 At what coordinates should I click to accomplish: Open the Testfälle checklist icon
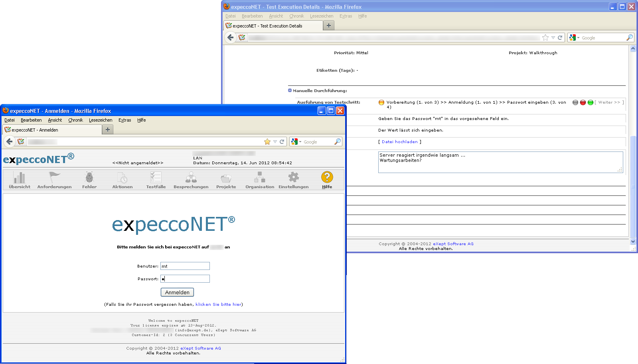(x=156, y=177)
